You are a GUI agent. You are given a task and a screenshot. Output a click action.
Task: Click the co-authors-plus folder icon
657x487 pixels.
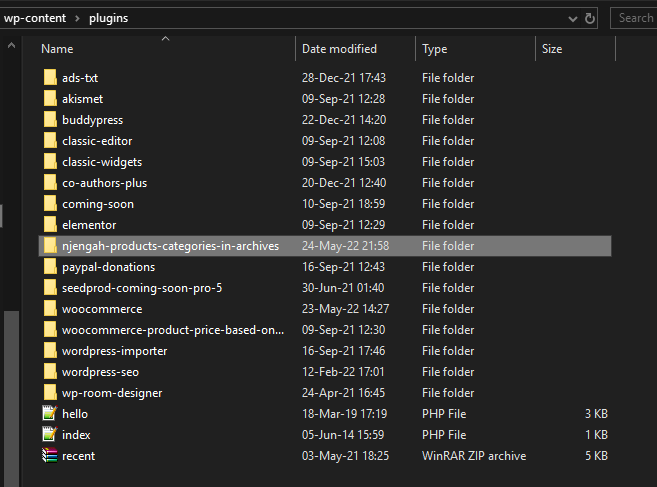(x=50, y=182)
